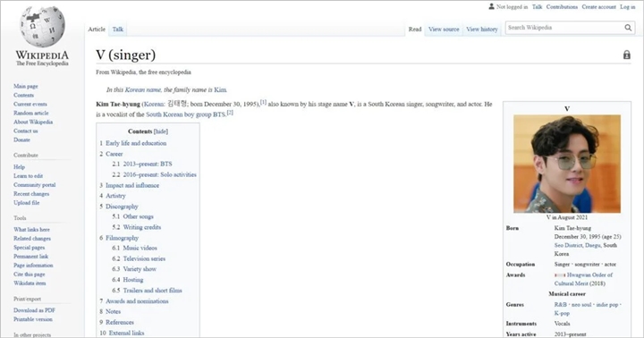Open the Upload file link

27,203
